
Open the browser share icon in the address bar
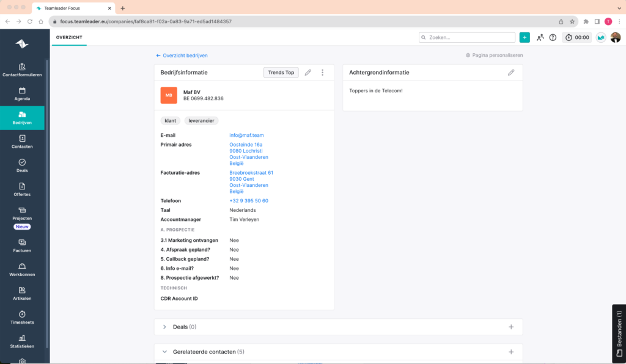pyautogui.click(x=561, y=21)
